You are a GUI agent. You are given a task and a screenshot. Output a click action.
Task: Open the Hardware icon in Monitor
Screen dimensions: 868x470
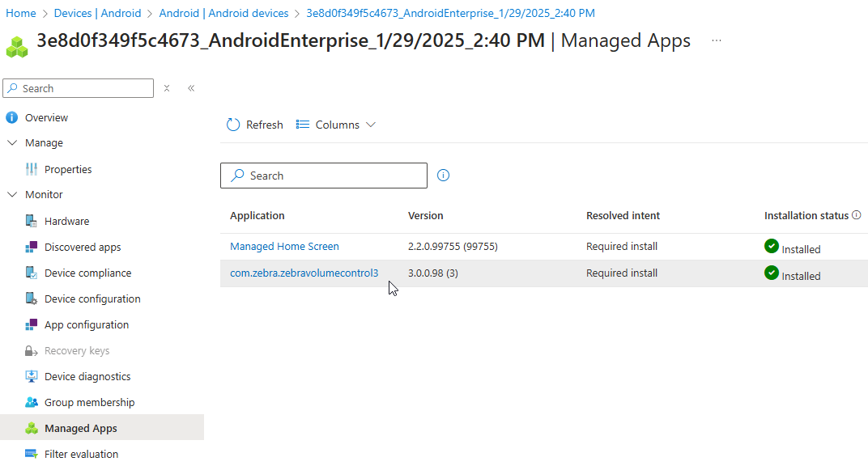tap(32, 221)
